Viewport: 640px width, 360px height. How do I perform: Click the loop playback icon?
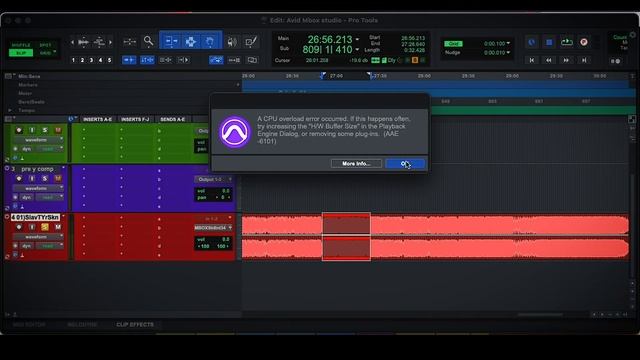pos(567,42)
